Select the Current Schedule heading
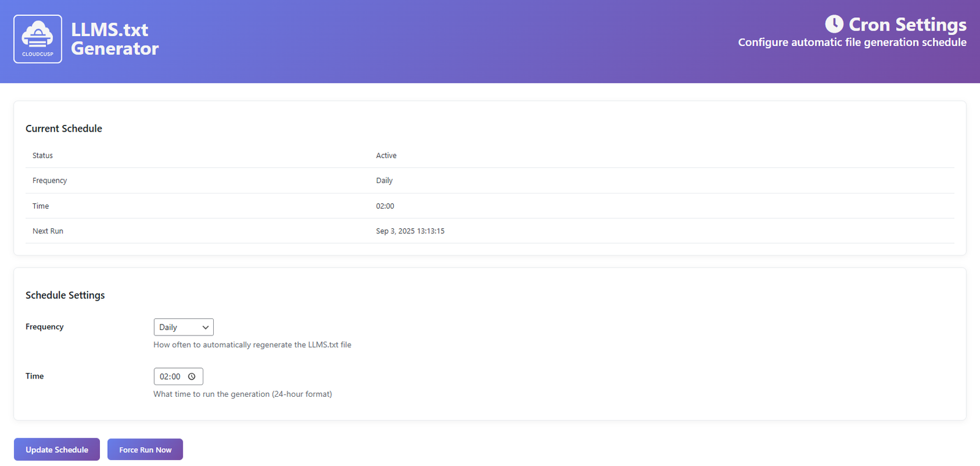Screen dimensions: 980x466 click(x=64, y=129)
